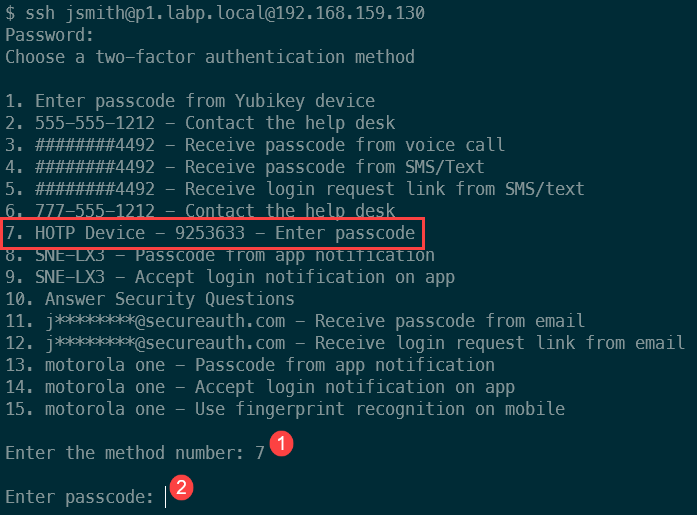Select motorola one accept login notification line

click(x=260, y=387)
